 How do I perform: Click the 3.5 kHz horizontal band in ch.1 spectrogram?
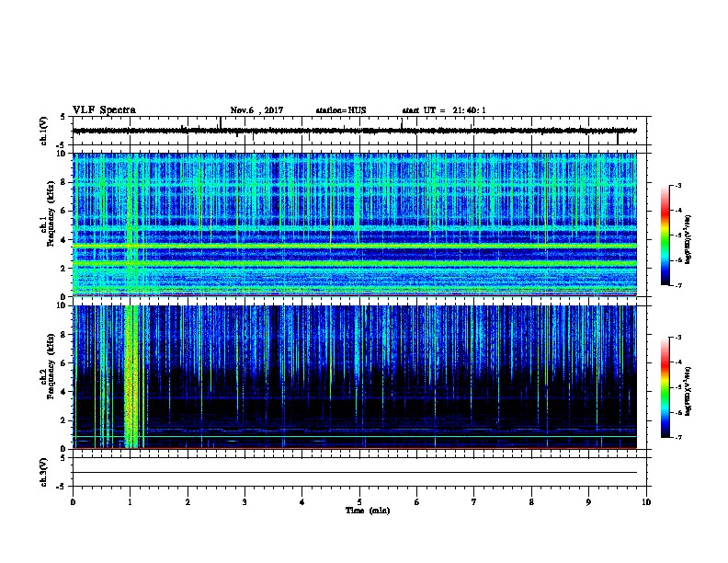tap(355, 246)
